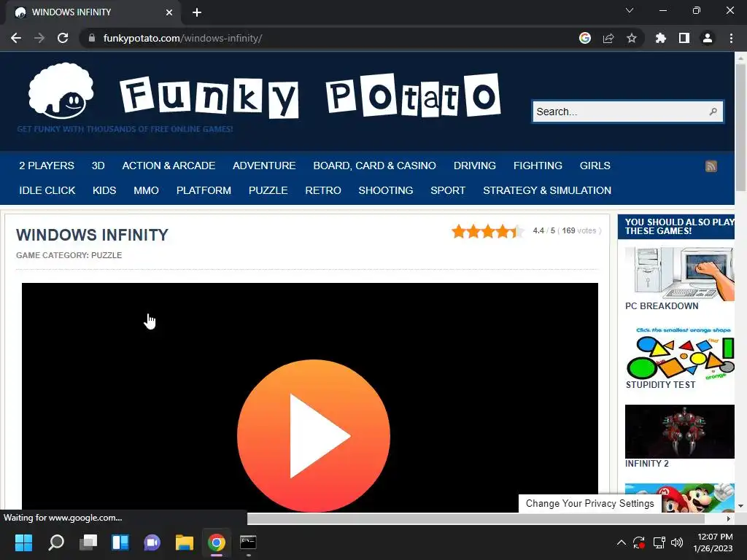Open File Explorer from the taskbar
Image resolution: width=747 pixels, height=560 pixels.
click(185, 542)
